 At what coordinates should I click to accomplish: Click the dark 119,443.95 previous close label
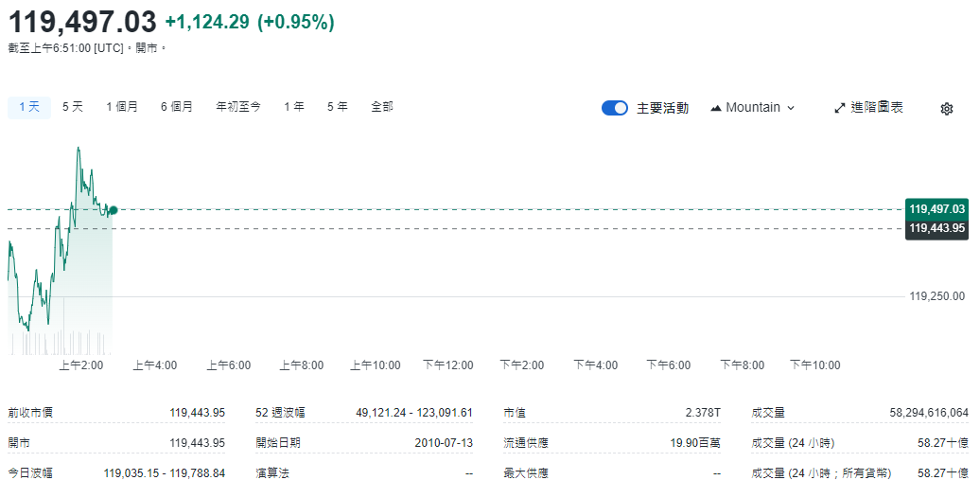click(x=936, y=228)
